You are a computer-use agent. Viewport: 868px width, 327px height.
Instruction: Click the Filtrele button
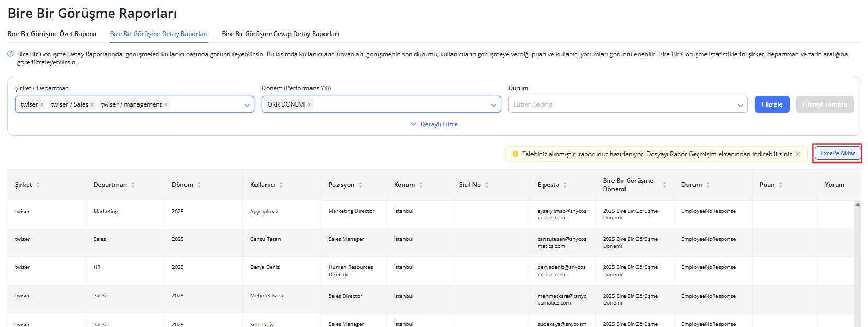(x=771, y=104)
